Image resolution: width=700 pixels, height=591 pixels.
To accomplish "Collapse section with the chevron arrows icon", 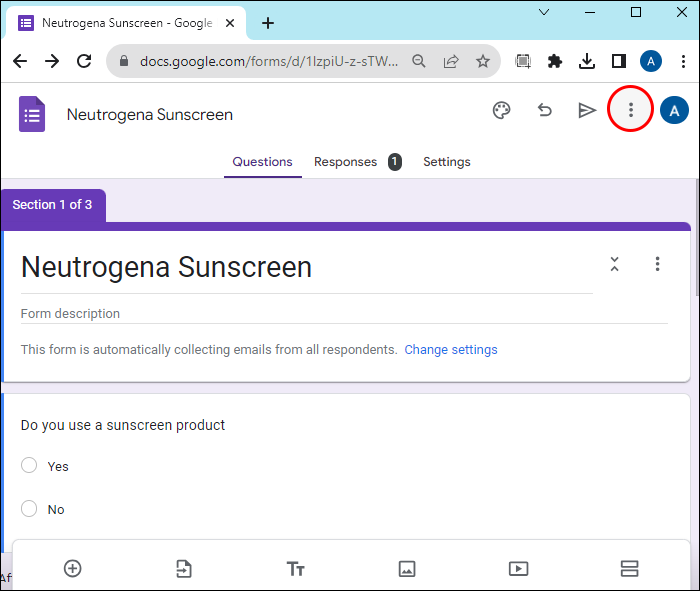I will (x=615, y=264).
